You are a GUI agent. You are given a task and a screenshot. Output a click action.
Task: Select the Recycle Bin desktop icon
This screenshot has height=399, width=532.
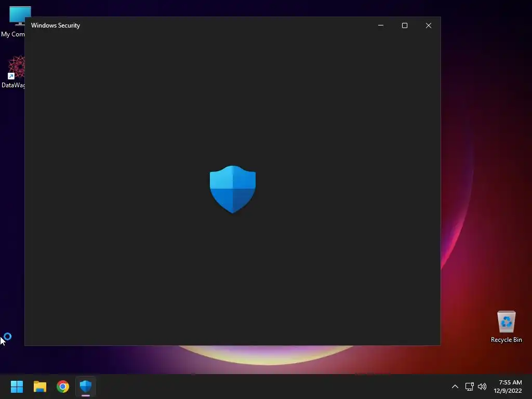click(x=506, y=327)
